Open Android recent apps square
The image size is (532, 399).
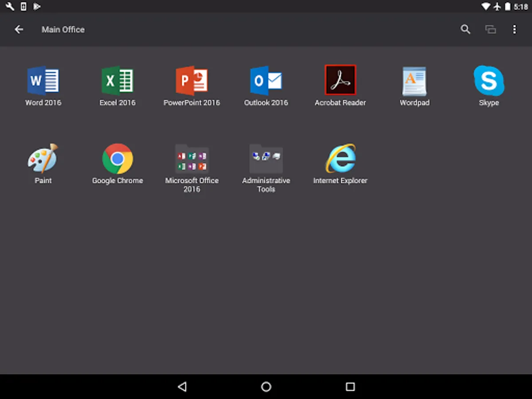pyautogui.click(x=350, y=387)
